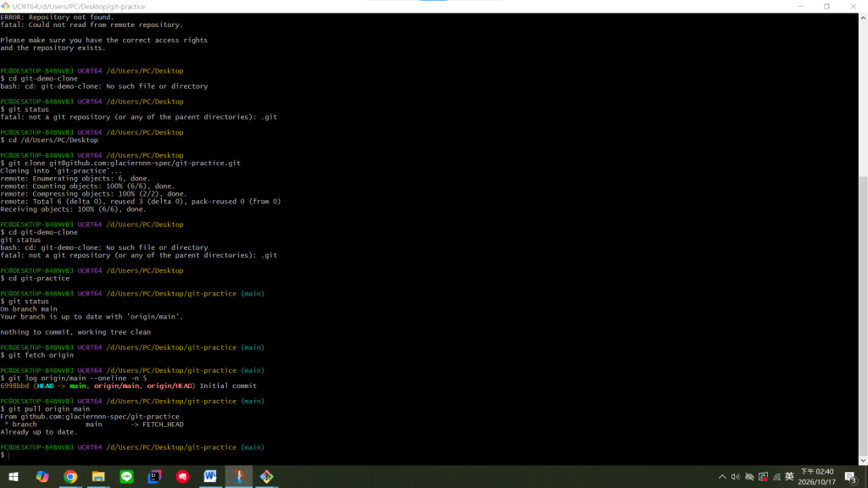Click the red app icon left of Word
Screen dimensions: 868x488
point(183,476)
